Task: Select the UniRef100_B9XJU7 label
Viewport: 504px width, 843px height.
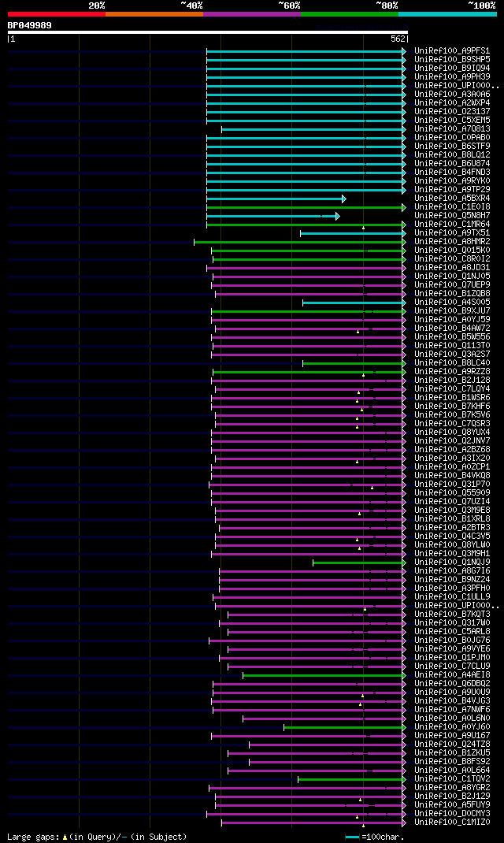Action: coord(452,311)
